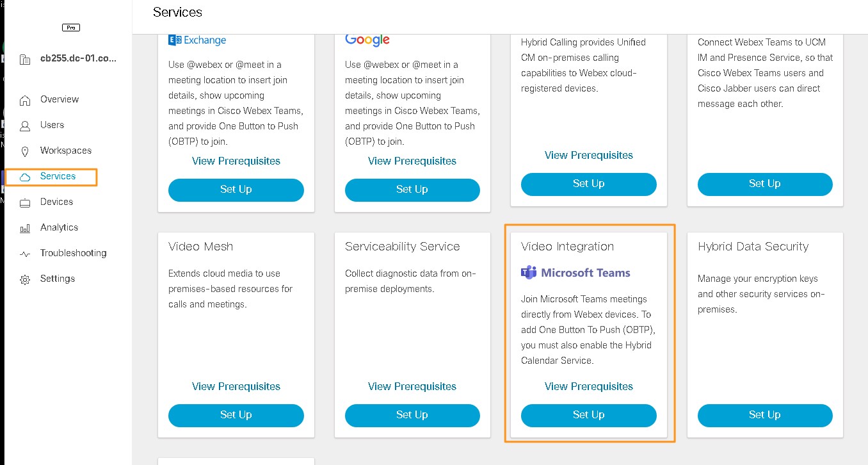Click the Users person icon
The width and height of the screenshot is (868, 465).
click(x=25, y=126)
